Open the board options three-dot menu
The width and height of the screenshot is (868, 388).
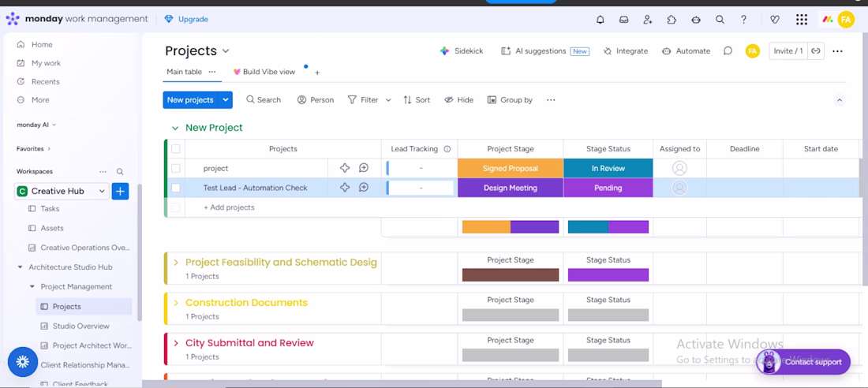click(x=837, y=51)
